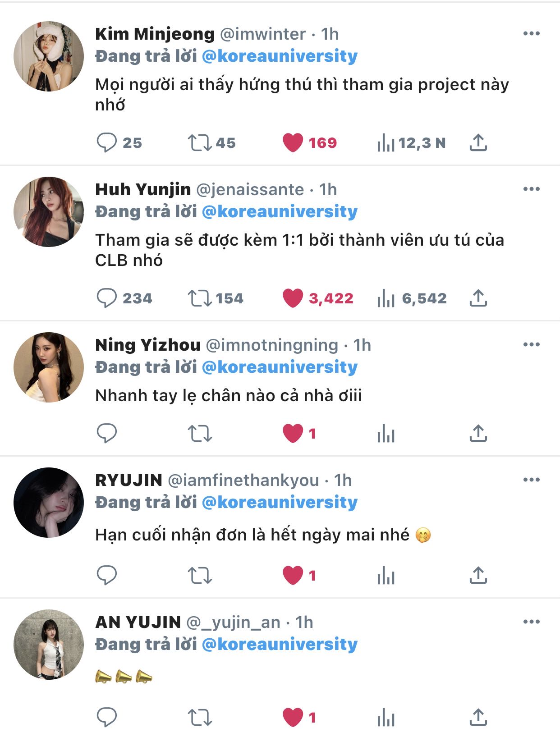View analytics on RYUJIN's tweet
The image size is (560, 737).
(x=386, y=576)
